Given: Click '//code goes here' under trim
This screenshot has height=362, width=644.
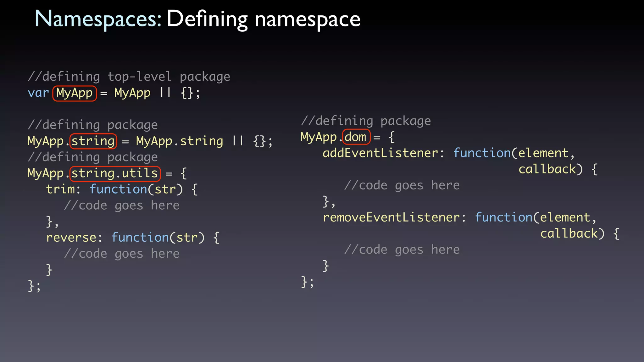Looking at the screenshot, I should coord(122,206).
